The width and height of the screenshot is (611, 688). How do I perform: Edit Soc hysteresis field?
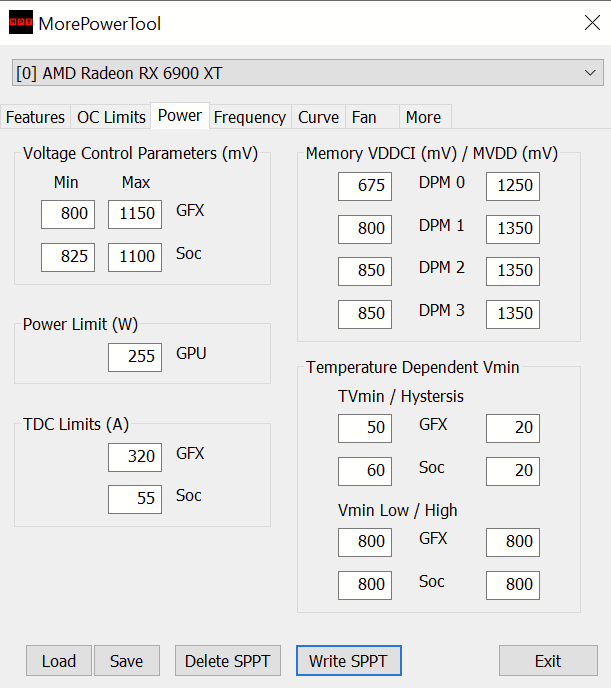tap(513, 471)
